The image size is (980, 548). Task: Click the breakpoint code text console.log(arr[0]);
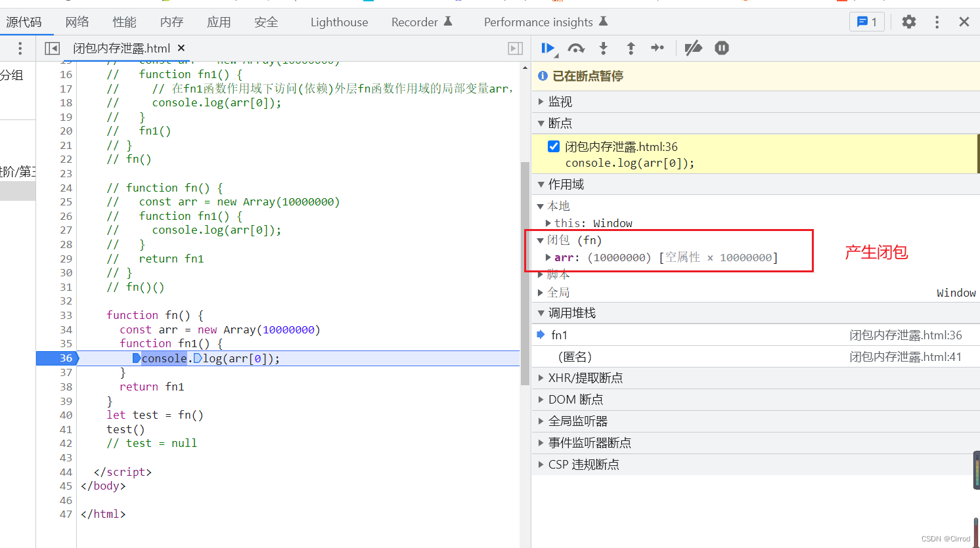tap(629, 163)
